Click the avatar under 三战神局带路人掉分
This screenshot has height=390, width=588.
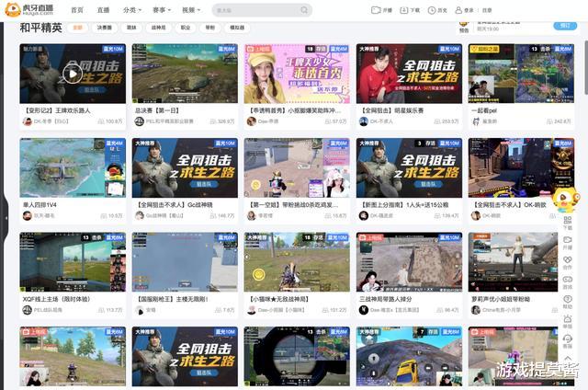click(x=364, y=310)
